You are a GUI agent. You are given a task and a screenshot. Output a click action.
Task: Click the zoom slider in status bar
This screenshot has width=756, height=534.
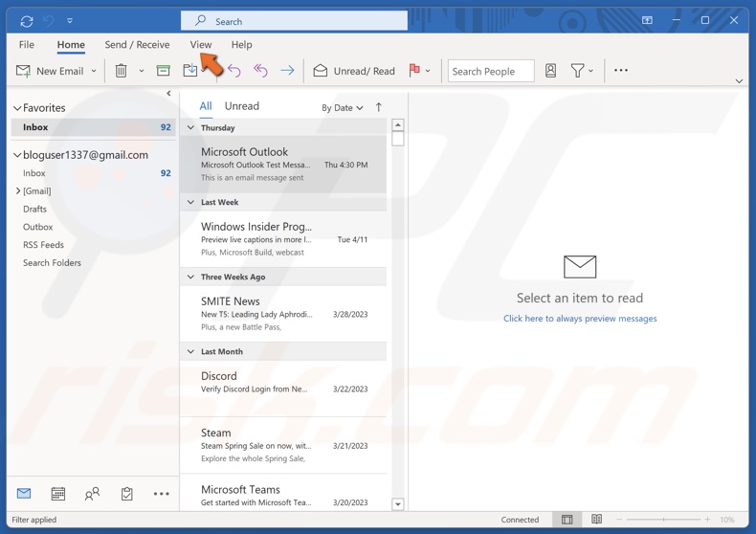663,520
